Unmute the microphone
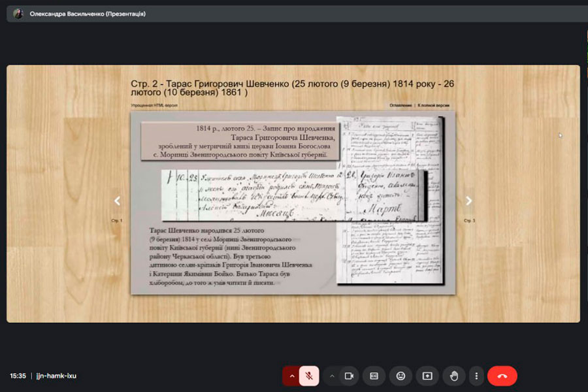 click(310, 376)
